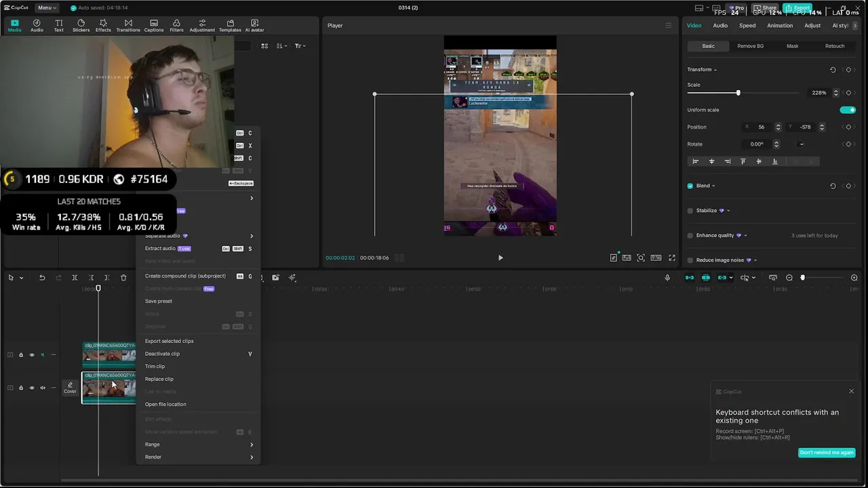Open the Adjustment panel in top toolbar
Screen dimensions: 868x488
202,26
